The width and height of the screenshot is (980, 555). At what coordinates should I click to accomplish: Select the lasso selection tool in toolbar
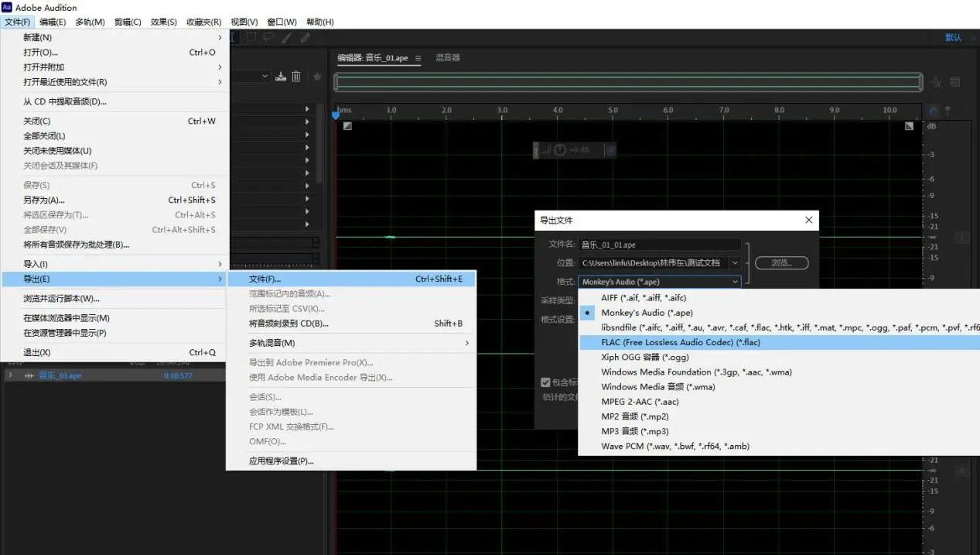pyautogui.click(x=269, y=36)
